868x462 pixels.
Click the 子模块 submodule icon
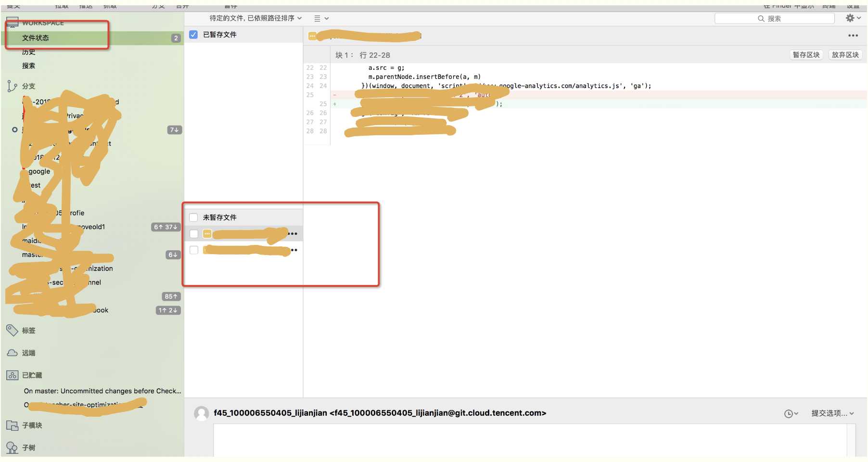tap(12, 425)
